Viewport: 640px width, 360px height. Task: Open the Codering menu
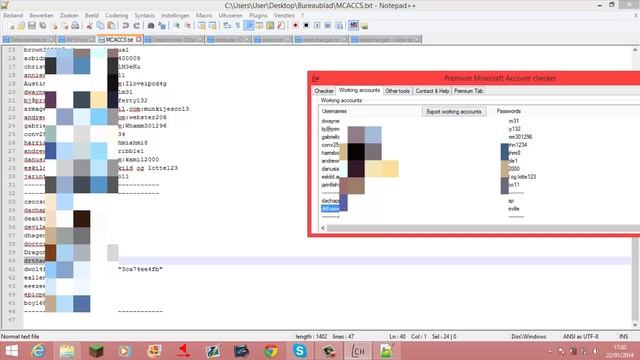coord(116,16)
